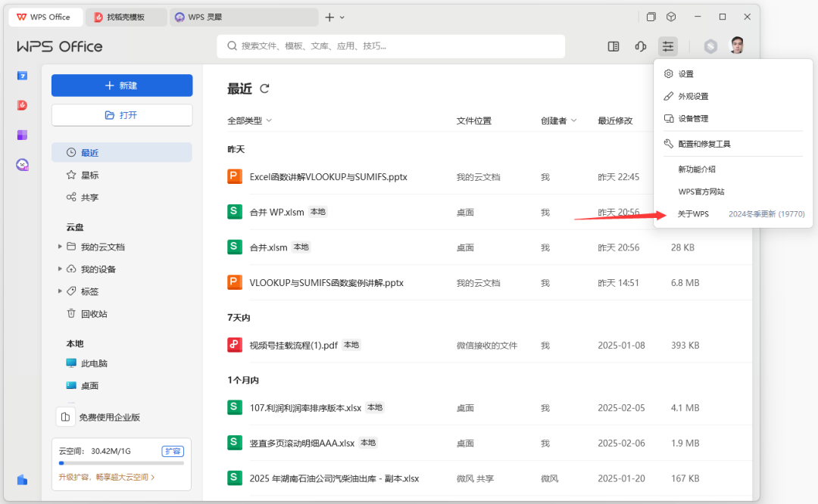Open the global settings sliders icon
The height and width of the screenshot is (504, 818).
click(x=667, y=46)
